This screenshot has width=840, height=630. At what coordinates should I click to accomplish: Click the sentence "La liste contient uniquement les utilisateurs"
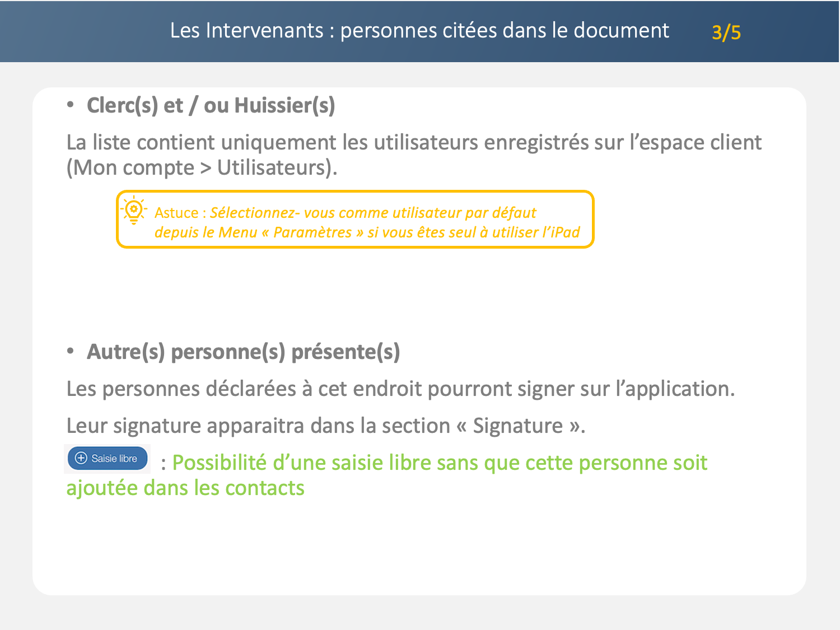[x=413, y=142]
